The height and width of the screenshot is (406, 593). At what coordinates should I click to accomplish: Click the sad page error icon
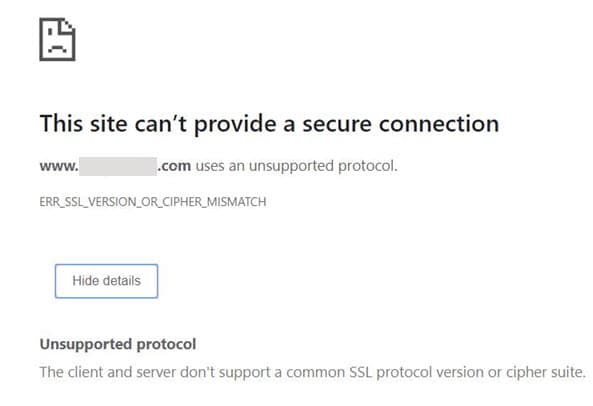[57, 39]
